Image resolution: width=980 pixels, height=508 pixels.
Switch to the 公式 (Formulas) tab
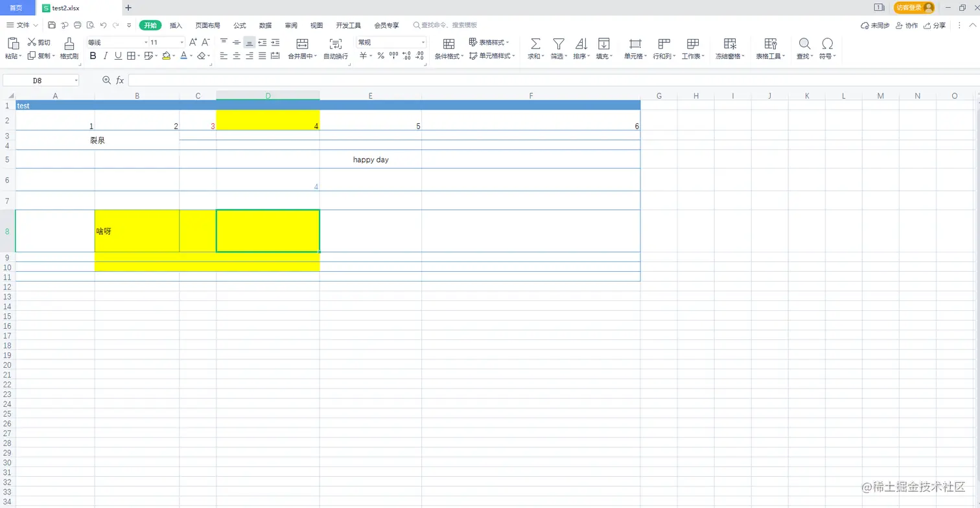pos(240,25)
